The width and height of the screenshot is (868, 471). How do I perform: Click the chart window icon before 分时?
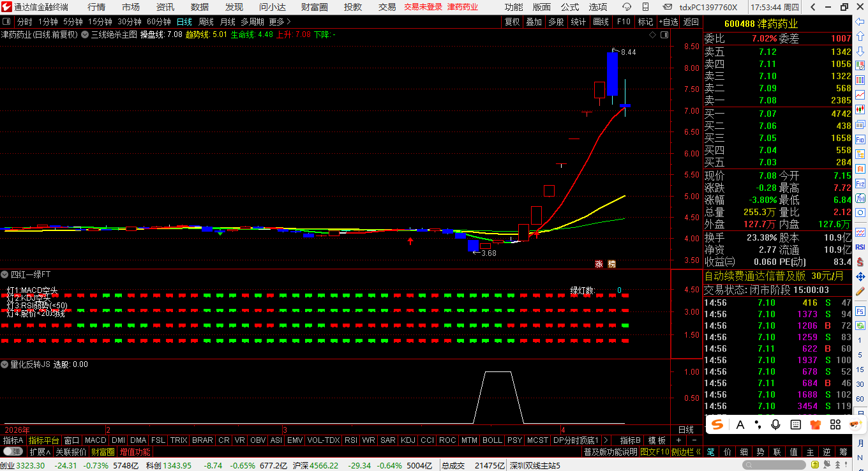coord(7,22)
